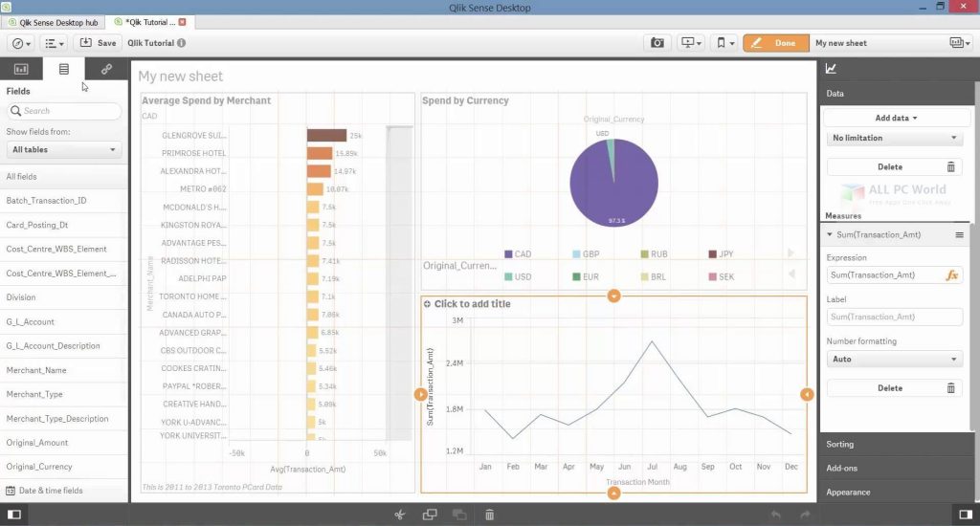980x526 pixels.
Task: Open Date & time fields
Action: tap(64, 491)
